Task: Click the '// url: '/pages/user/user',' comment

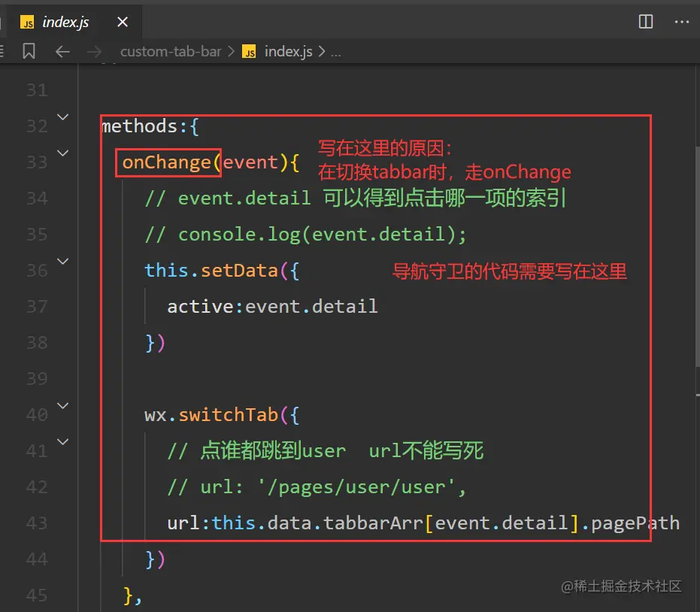Action: coord(317,487)
